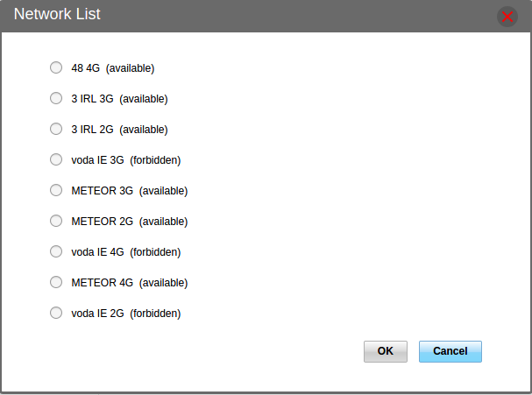The width and height of the screenshot is (532, 395).
Task: Click the '48 4G (available)' label
Action: [112, 67]
